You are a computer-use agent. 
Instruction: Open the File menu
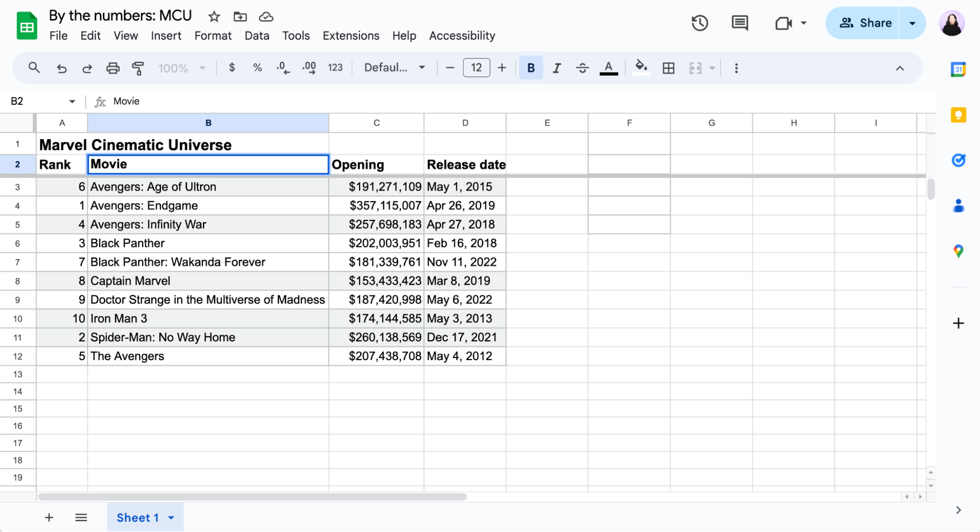58,36
